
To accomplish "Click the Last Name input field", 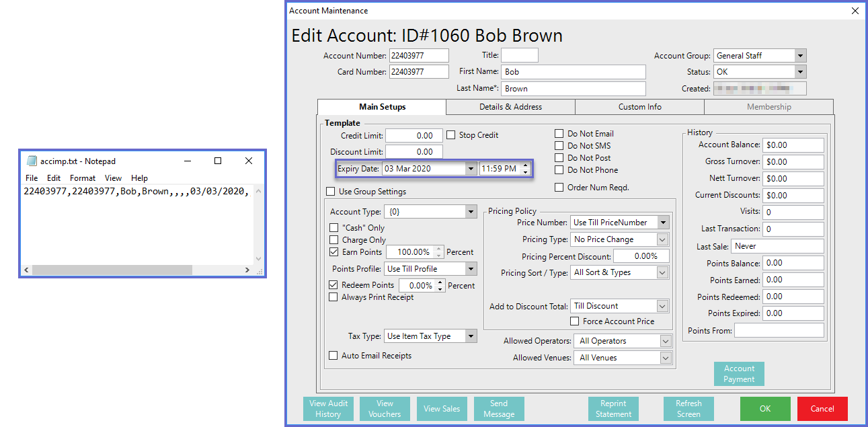I will (x=573, y=89).
